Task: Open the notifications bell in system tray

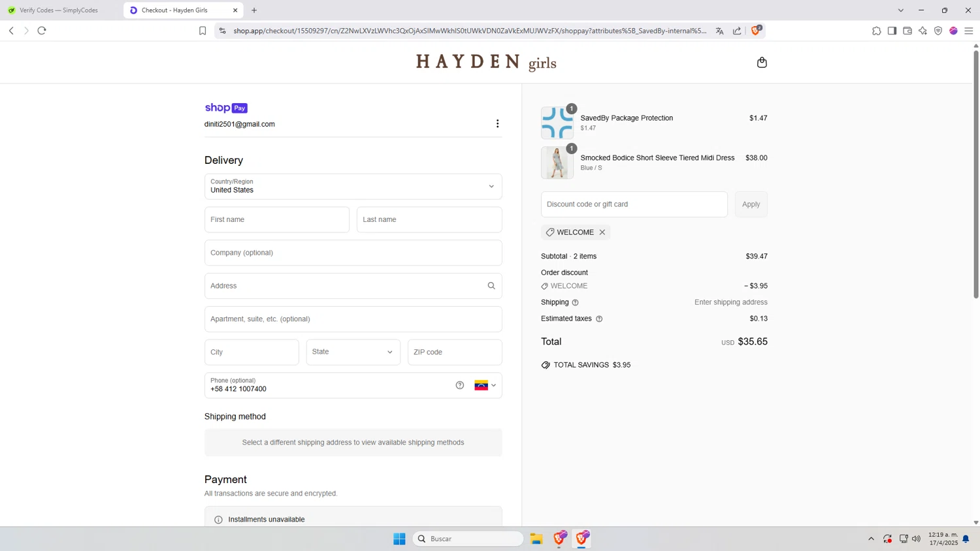Action: click(x=966, y=539)
